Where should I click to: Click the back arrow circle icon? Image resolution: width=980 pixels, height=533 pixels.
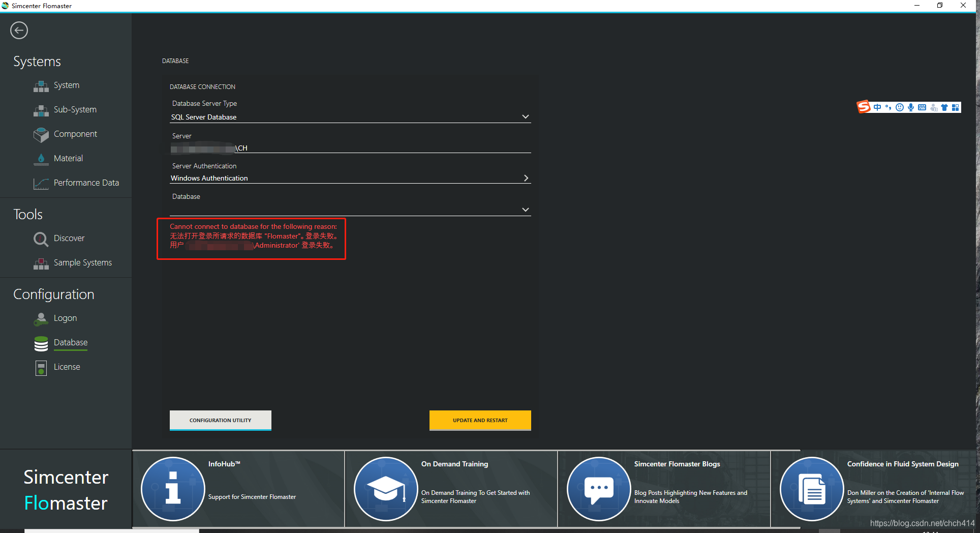19,31
